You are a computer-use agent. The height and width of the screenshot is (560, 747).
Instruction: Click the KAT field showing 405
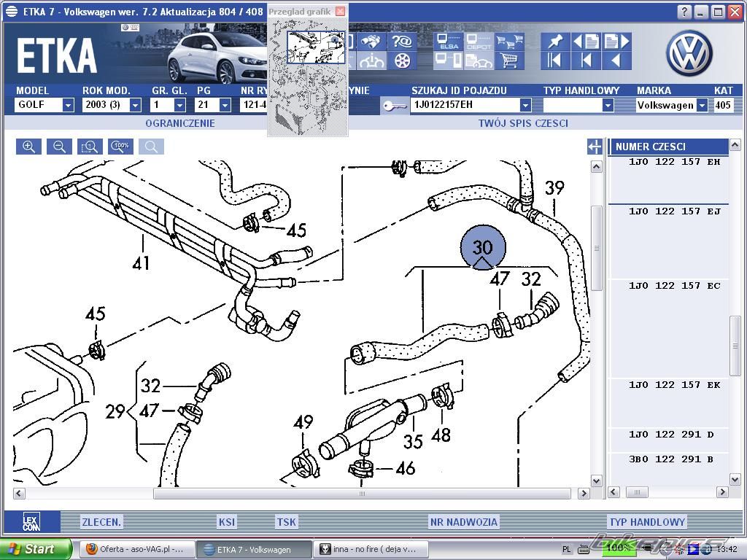point(723,105)
